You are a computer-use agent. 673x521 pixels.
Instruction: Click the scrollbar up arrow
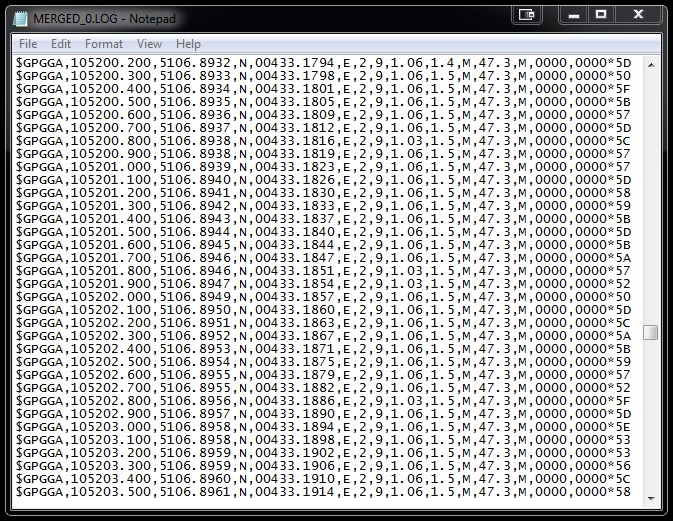[651, 65]
